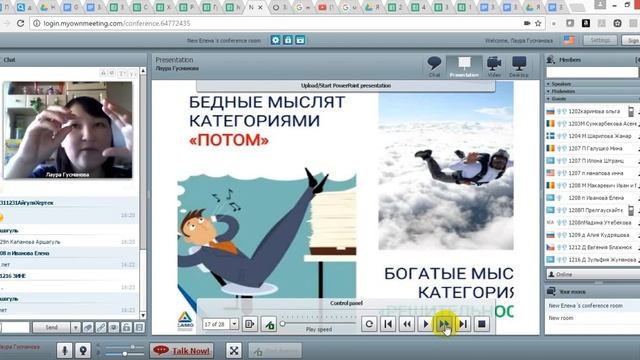Click the slide export icon beside slide selector
The height and width of the screenshot is (360, 640).
[249, 324]
